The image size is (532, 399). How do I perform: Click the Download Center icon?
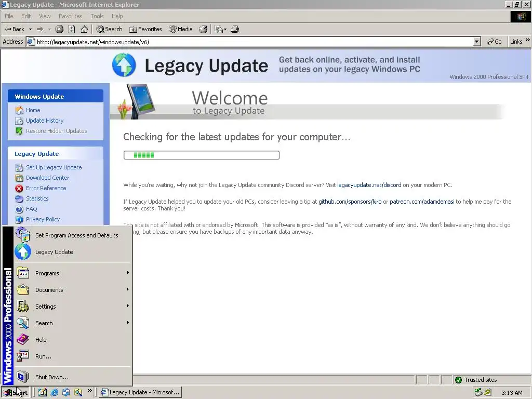19,178
